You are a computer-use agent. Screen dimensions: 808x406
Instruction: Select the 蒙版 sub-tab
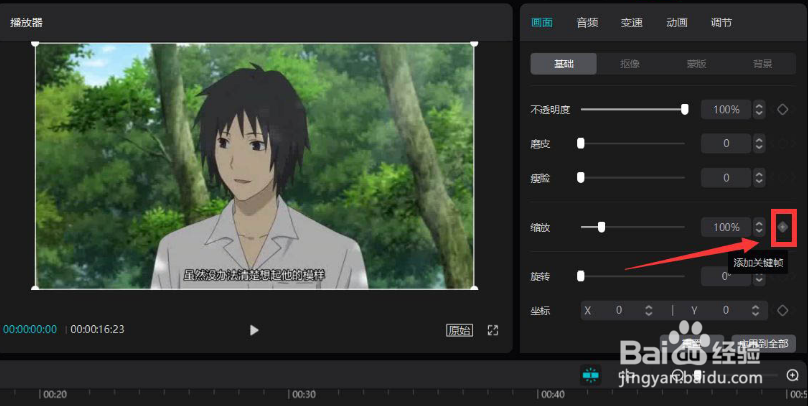point(696,64)
